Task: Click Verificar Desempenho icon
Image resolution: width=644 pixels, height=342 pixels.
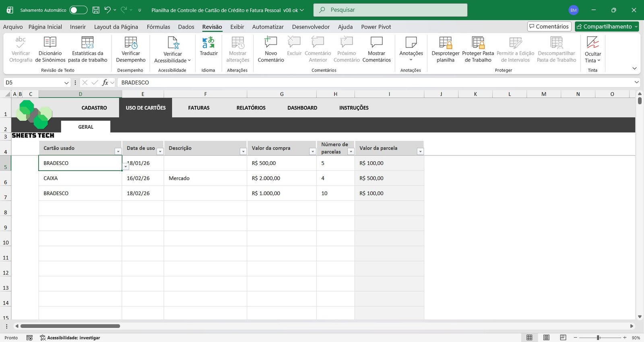Action: (131, 43)
